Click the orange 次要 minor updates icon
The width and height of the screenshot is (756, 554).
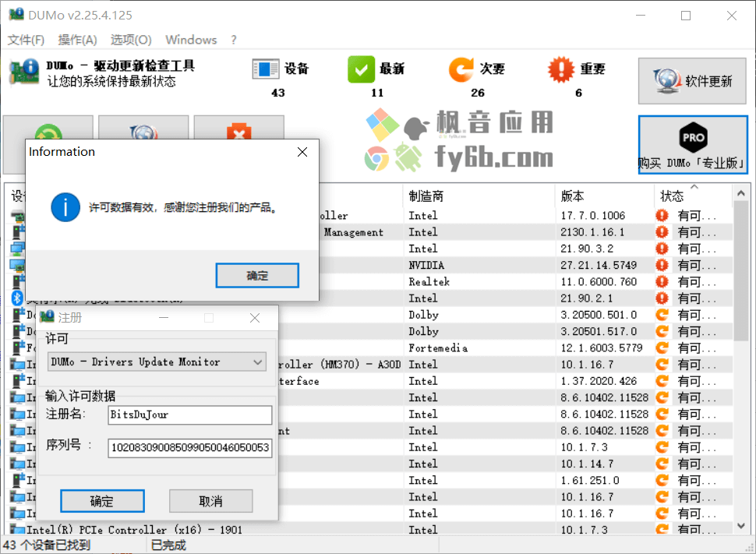coord(461,69)
